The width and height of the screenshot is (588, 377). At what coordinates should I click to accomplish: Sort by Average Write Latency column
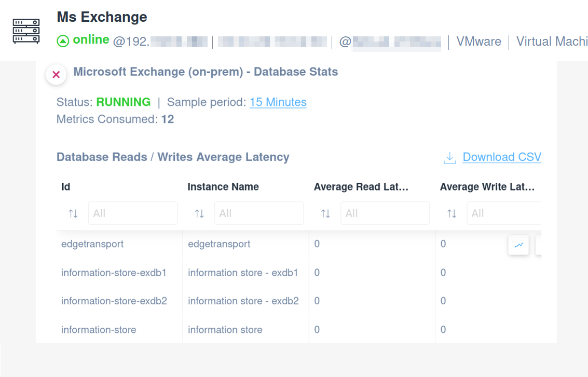click(x=452, y=213)
